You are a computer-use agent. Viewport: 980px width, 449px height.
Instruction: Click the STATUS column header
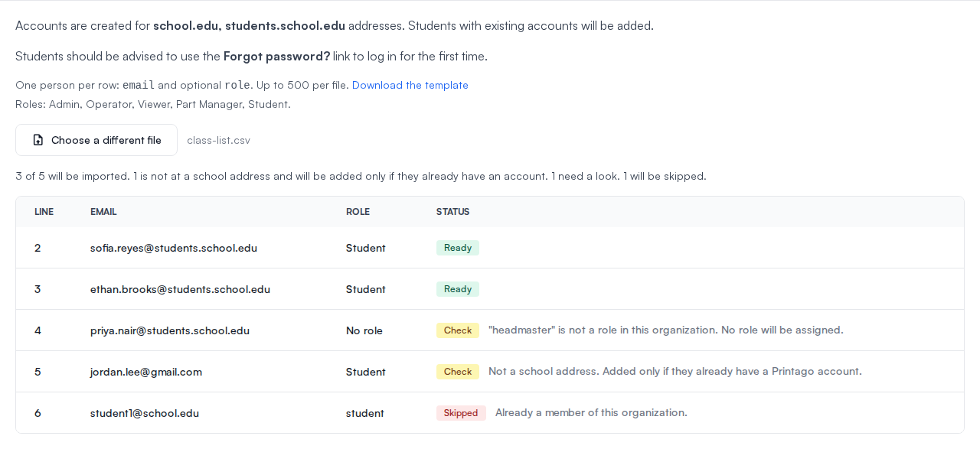(x=452, y=212)
